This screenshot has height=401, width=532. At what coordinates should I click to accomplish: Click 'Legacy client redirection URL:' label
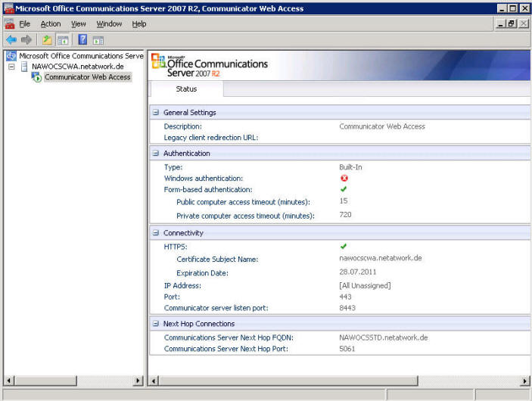(x=210, y=138)
